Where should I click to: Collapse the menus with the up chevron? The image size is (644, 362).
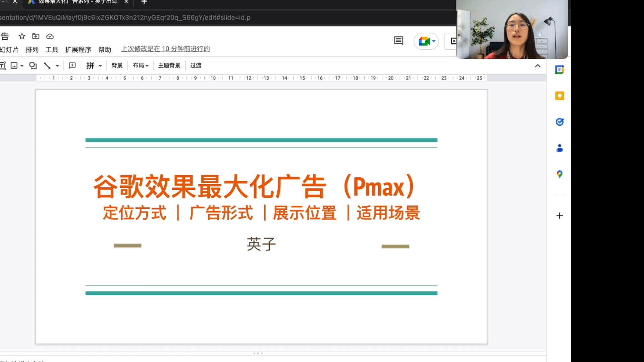tap(538, 66)
